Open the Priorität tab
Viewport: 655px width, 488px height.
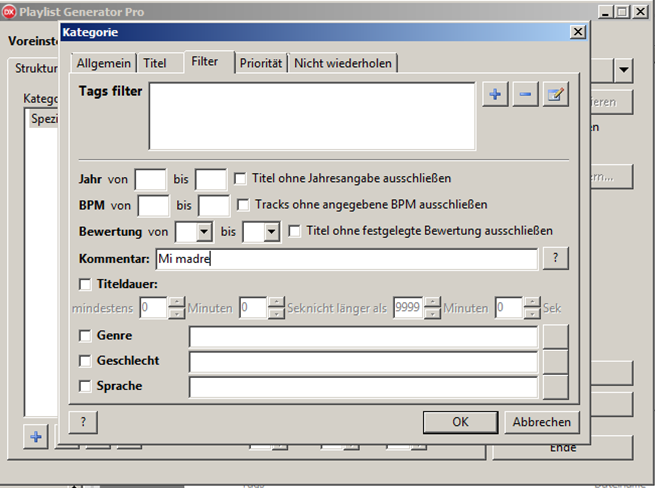point(262,63)
